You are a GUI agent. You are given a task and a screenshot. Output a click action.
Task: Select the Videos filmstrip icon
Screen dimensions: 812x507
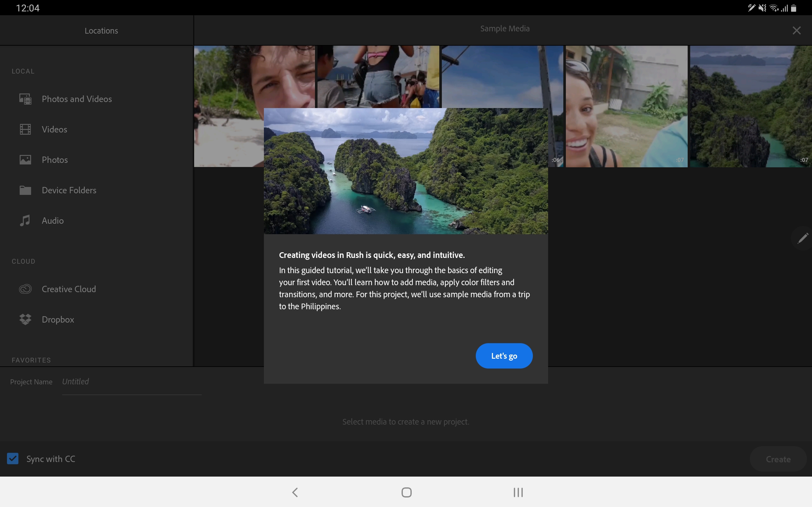point(25,129)
